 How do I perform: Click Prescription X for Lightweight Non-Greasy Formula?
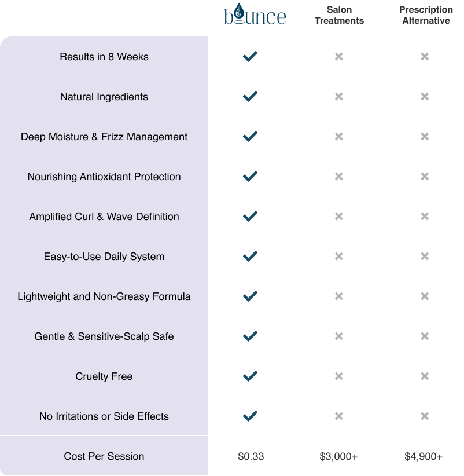pyautogui.click(x=425, y=296)
